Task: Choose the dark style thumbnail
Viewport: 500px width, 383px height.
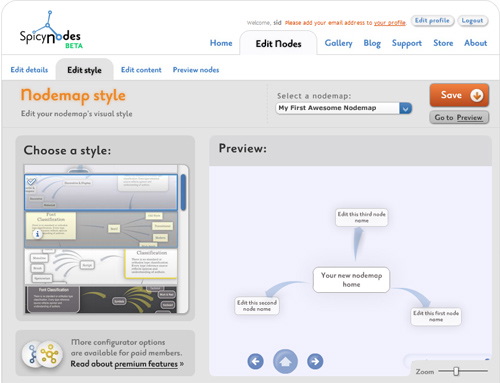Action: (x=101, y=299)
